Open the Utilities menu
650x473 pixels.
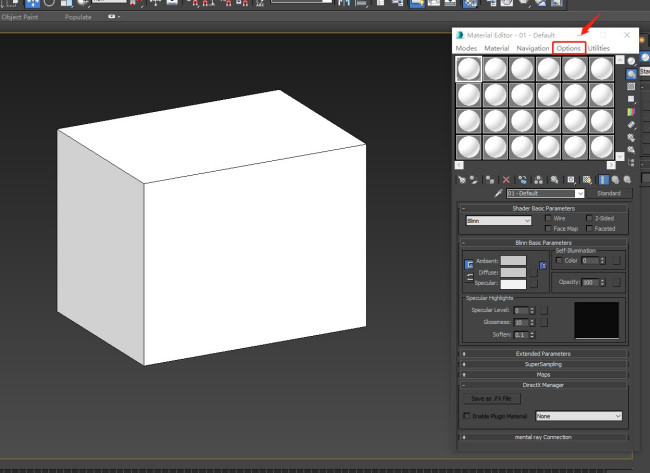pyautogui.click(x=599, y=48)
